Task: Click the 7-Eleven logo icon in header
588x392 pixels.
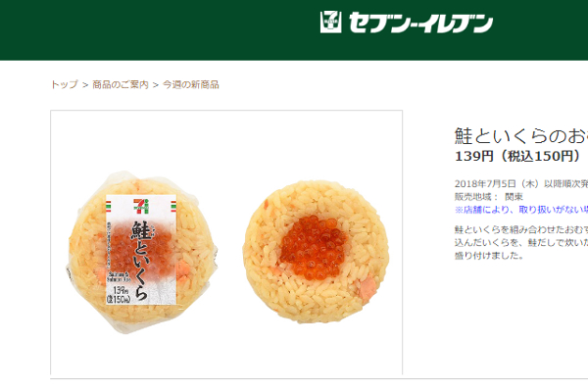Action: [331, 23]
